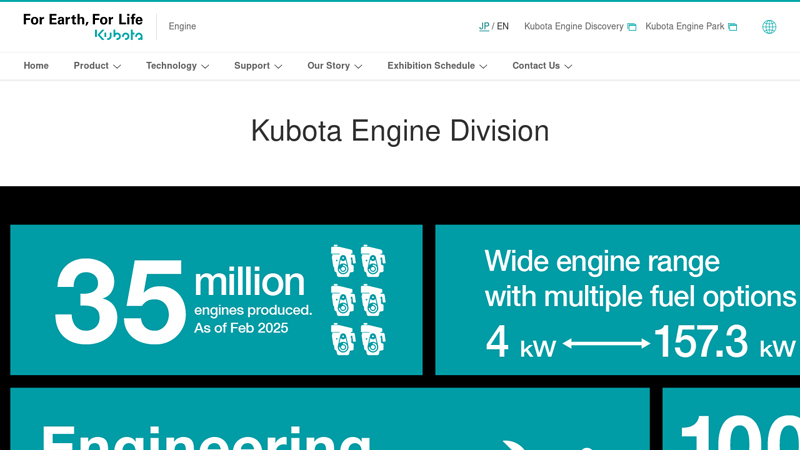800x450 pixels.
Task: Expand the chevron next to Exhibition Schedule
Action: (x=483, y=66)
